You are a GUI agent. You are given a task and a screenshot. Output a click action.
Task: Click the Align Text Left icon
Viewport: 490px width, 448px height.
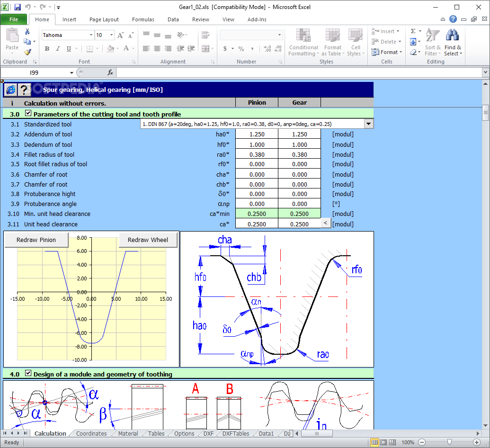(146, 48)
